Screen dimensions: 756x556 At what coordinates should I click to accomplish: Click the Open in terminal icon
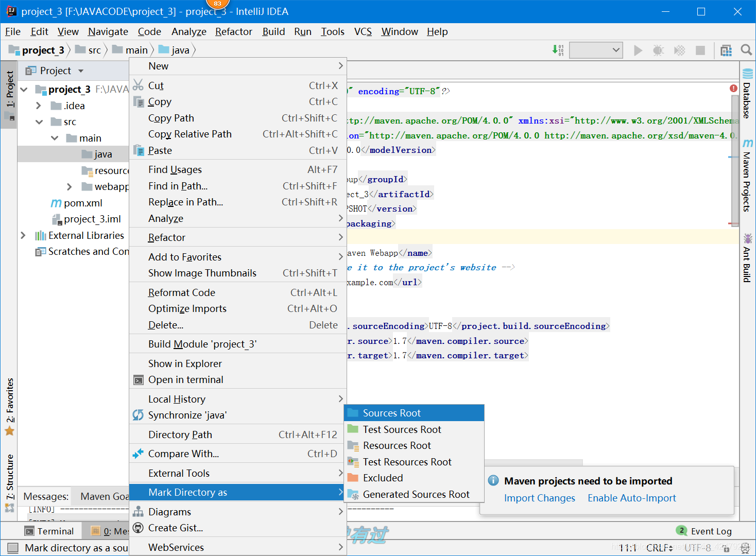click(138, 380)
